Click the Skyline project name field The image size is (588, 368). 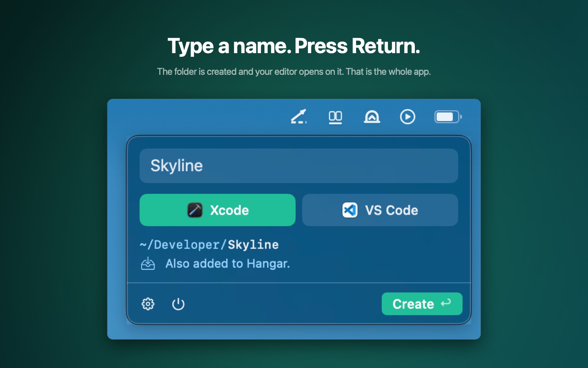coord(298,166)
